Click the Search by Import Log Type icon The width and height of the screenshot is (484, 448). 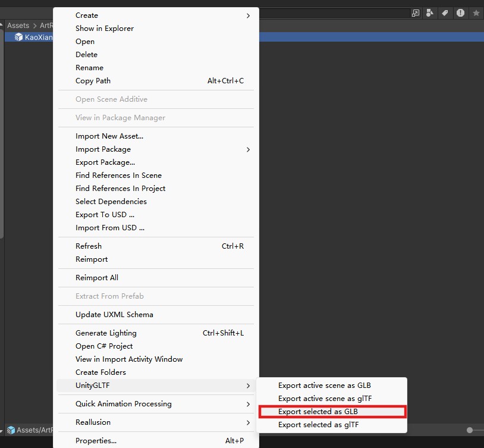coord(460,13)
